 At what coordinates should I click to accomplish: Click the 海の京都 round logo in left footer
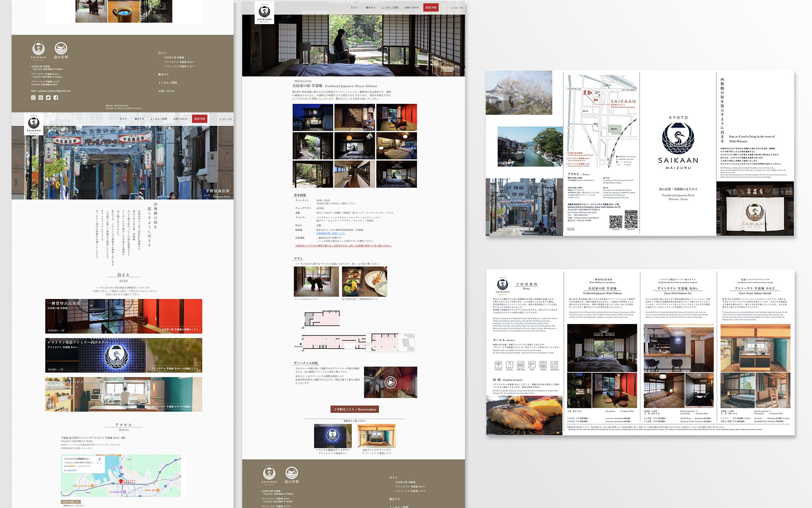(61, 48)
